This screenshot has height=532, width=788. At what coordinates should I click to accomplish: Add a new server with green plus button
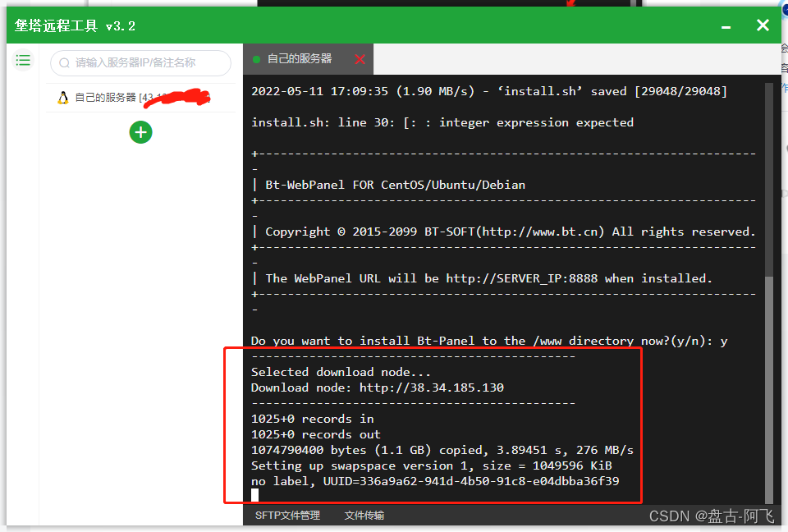140,132
